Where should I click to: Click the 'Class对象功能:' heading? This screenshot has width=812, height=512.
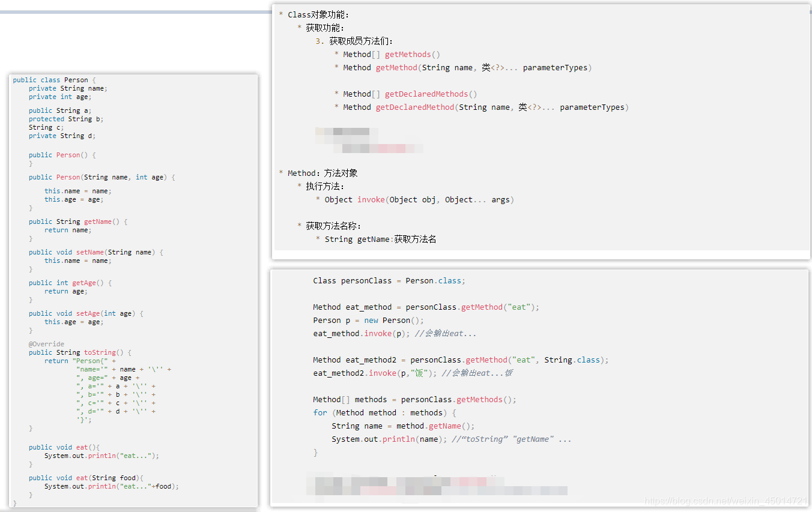pos(314,14)
